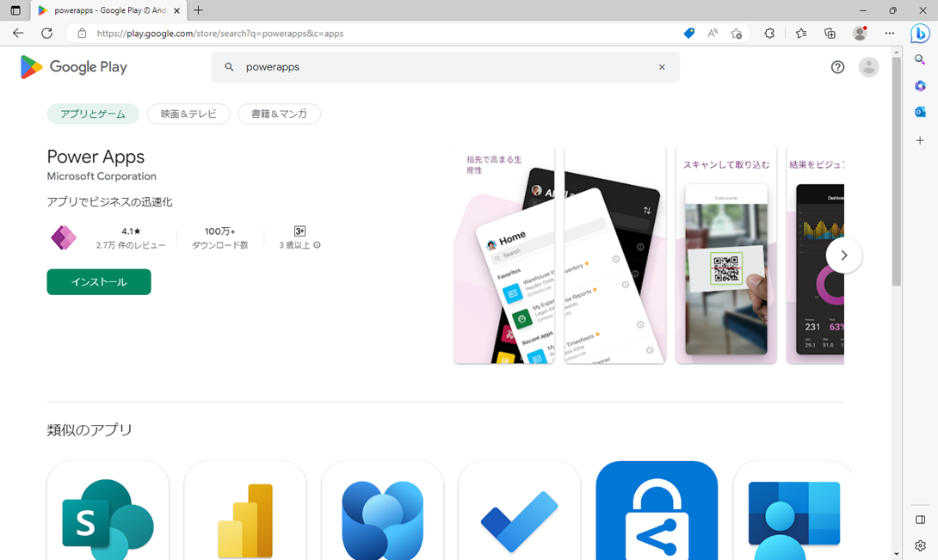938x560 pixels.
Task: Click the 4.1 star rating text
Action: (x=131, y=231)
